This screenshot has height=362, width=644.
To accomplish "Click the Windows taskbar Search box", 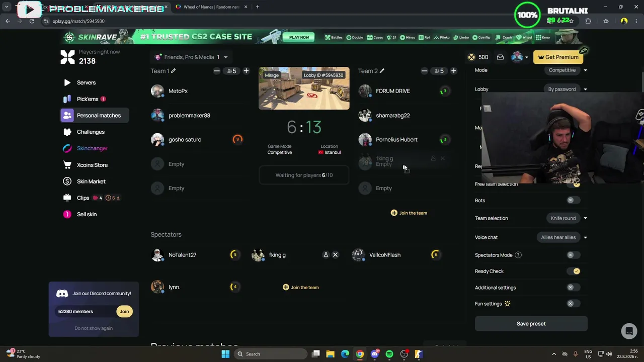I will coord(270,354).
